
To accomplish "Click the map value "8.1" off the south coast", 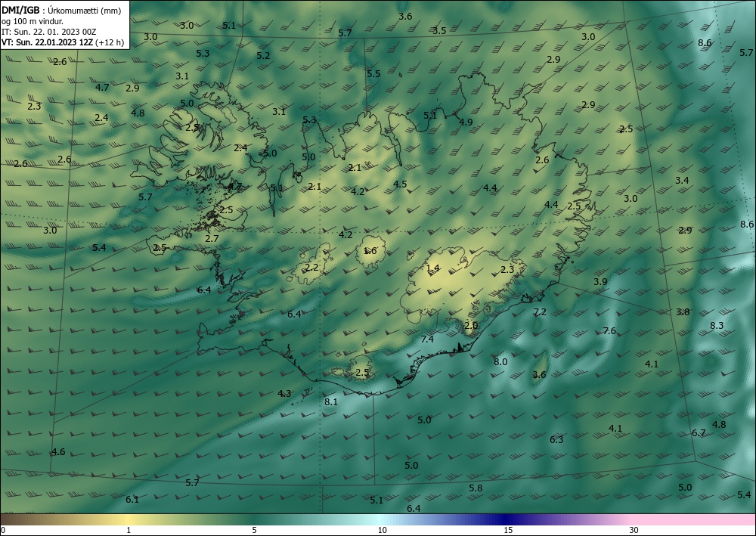I will [331, 401].
